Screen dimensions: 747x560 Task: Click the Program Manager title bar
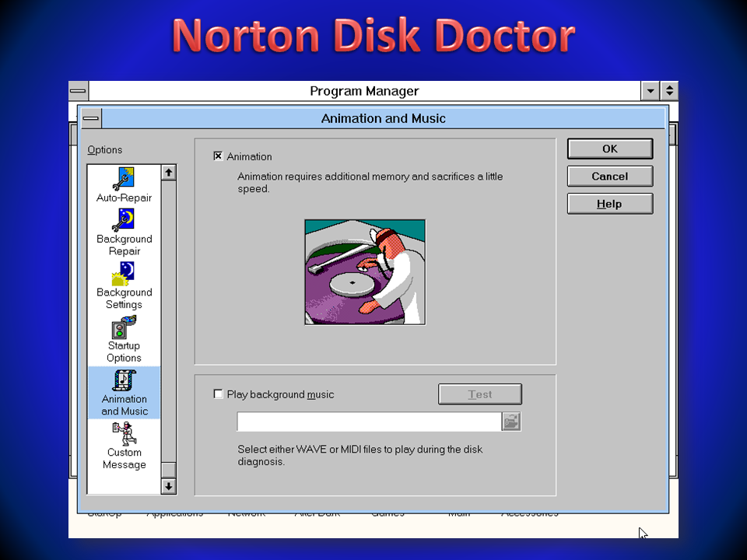tap(364, 90)
